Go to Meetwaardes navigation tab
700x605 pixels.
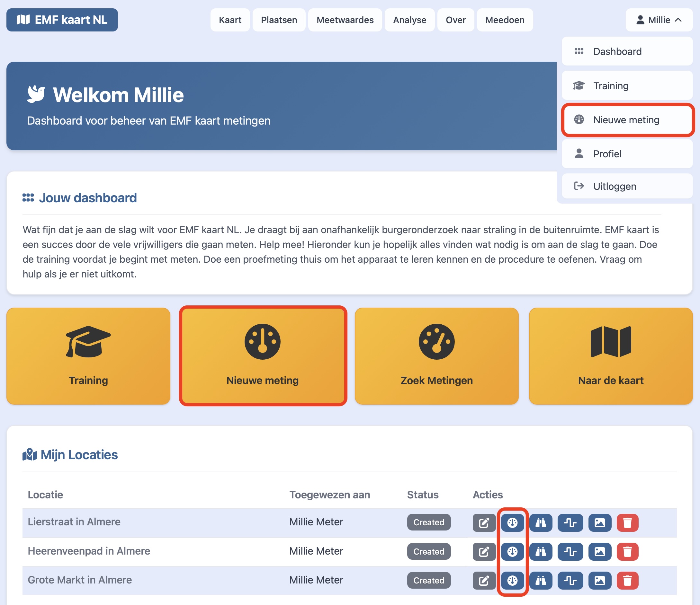(x=345, y=20)
